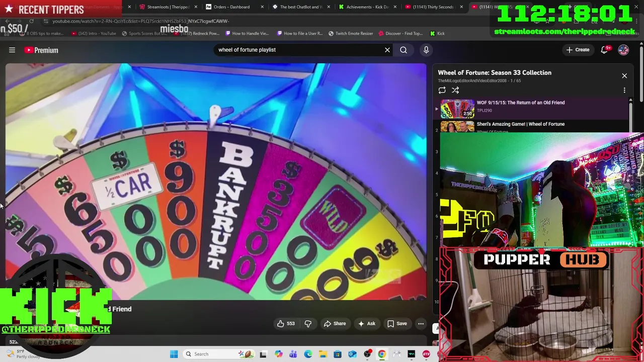Open OBS Studio from taskbar
Image resolution: width=644 pixels, height=362 pixels.
pyautogui.click(x=367, y=354)
